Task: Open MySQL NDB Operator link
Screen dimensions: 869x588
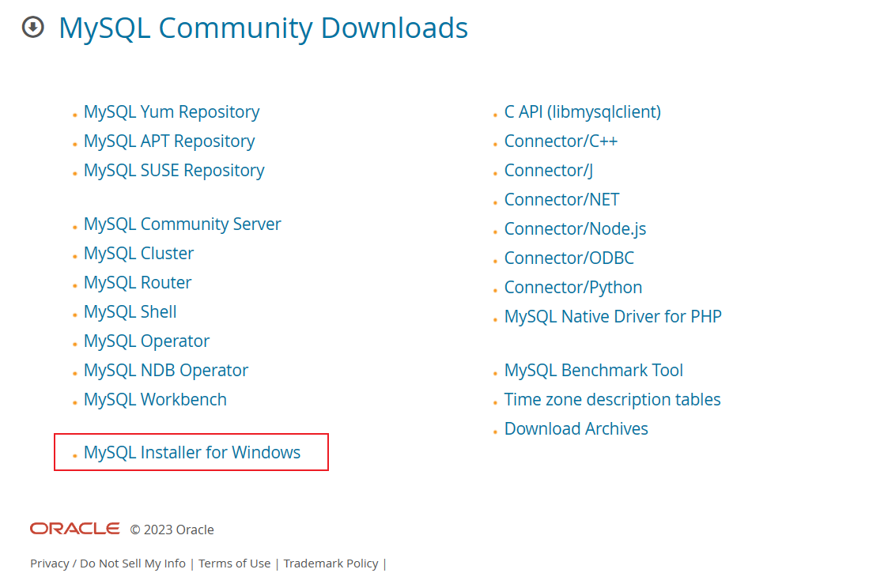Action: pos(166,371)
